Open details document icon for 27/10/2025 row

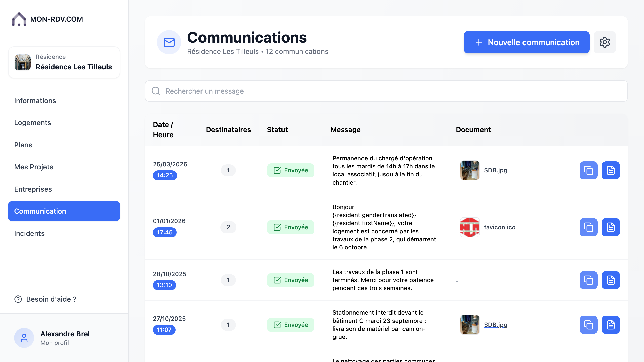point(611,325)
